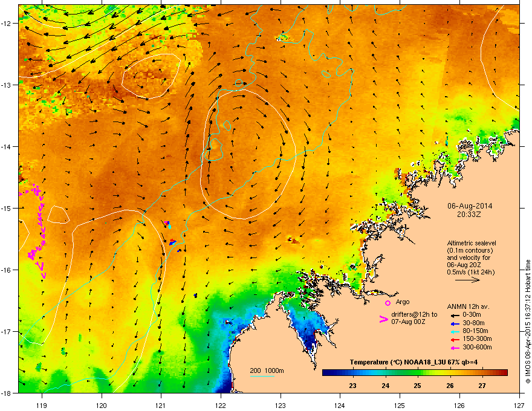Click the "0.5m/s (1kt 24h)" scale text

pyautogui.click(x=470, y=272)
